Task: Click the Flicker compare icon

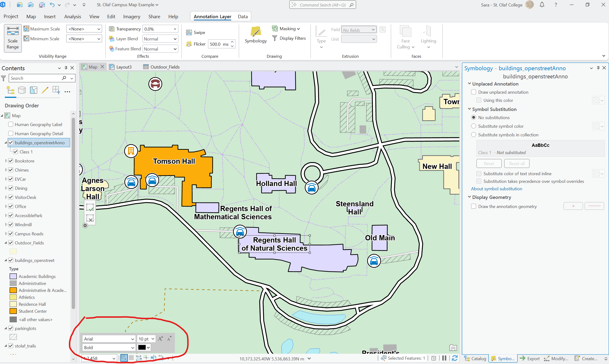Action: pos(189,44)
